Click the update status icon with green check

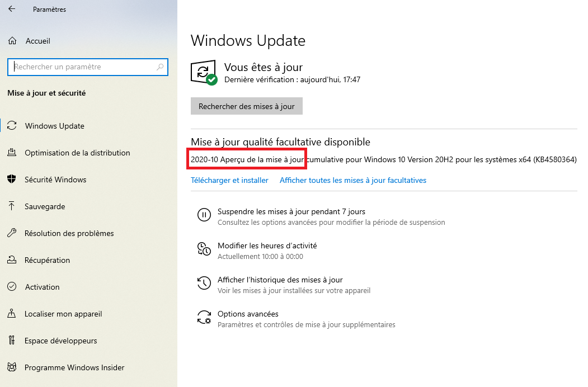point(204,72)
